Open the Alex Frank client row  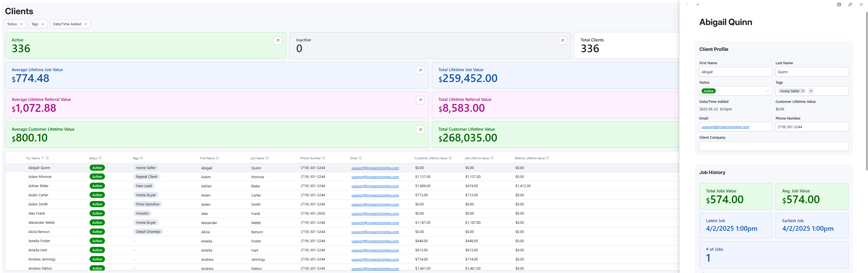click(x=37, y=214)
